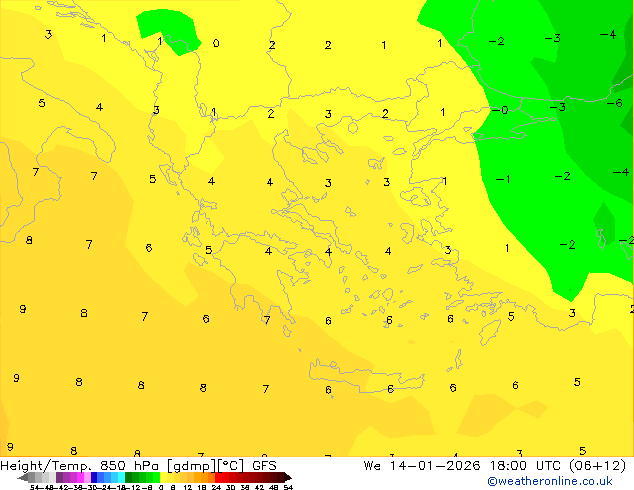Click the '[°C]' unit label in title

pos(231,466)
